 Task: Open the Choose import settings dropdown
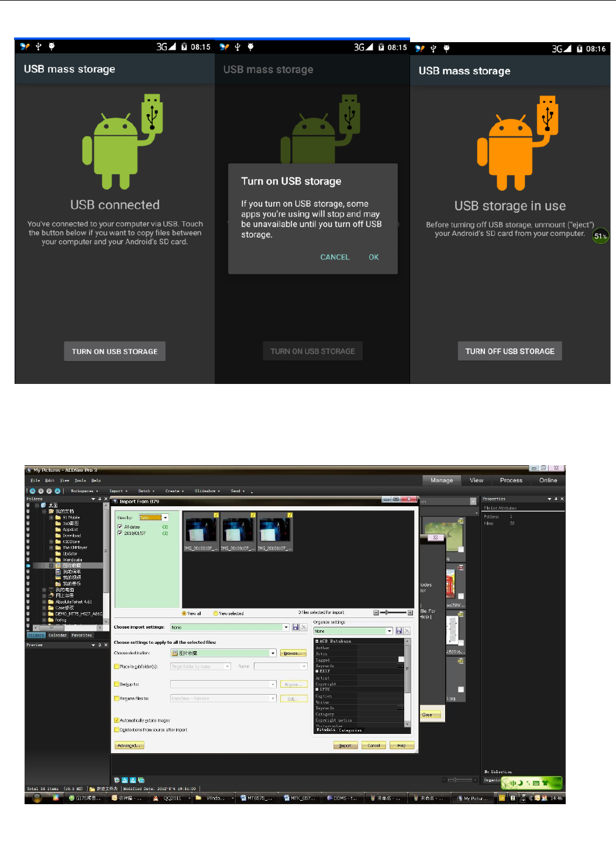tap(229, 627)
